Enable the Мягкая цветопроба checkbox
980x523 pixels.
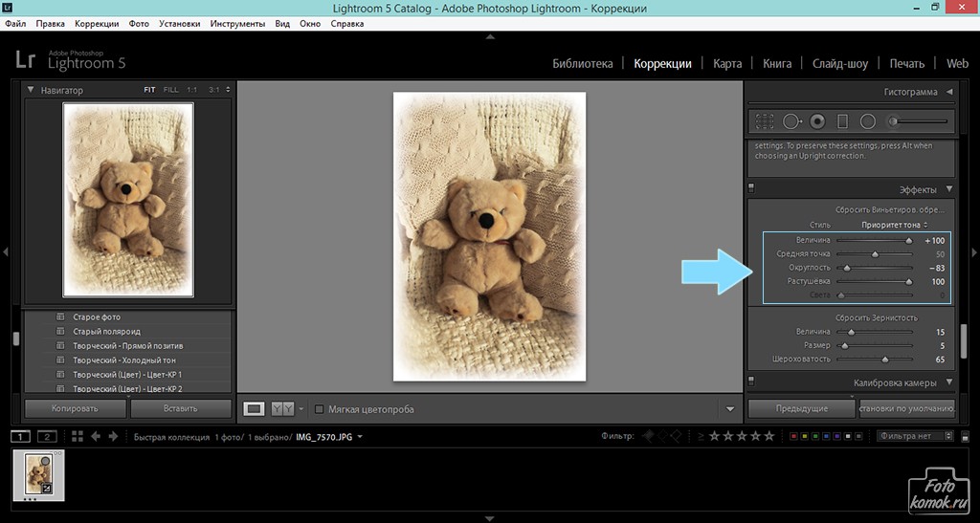320,409
